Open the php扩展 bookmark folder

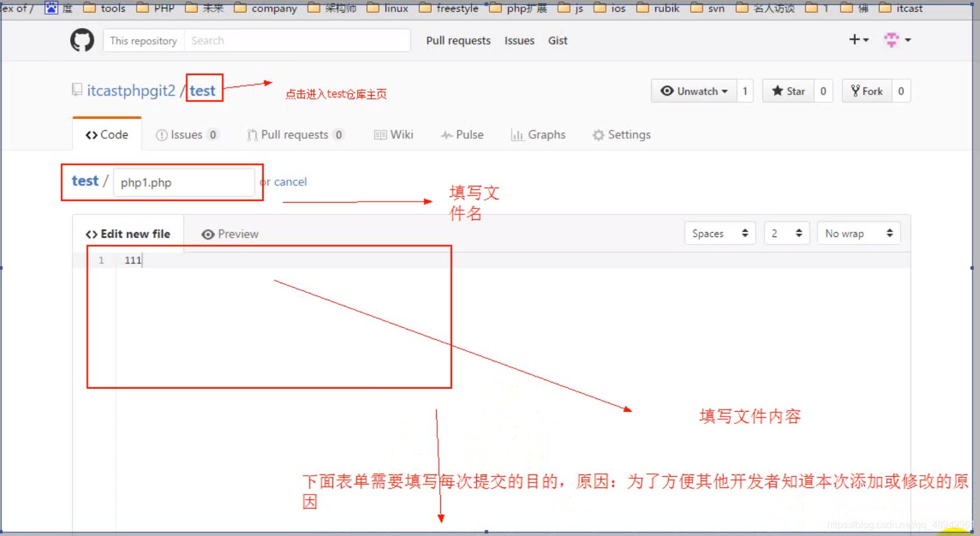518,8
